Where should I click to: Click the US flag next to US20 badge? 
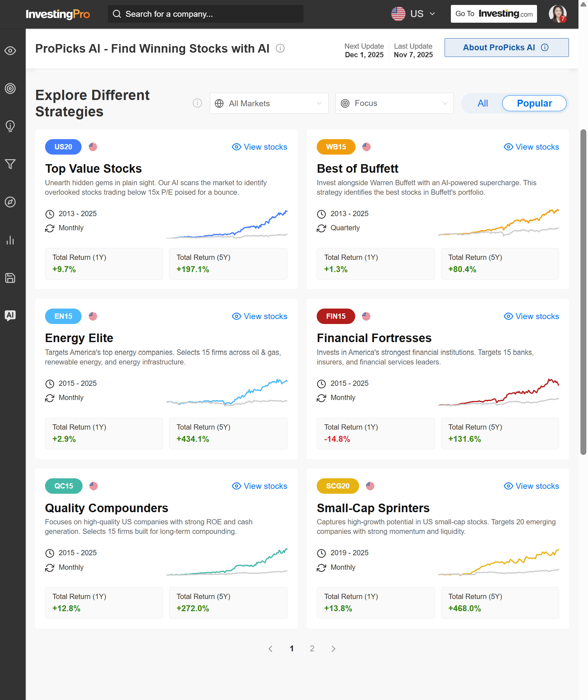(93, 147)
